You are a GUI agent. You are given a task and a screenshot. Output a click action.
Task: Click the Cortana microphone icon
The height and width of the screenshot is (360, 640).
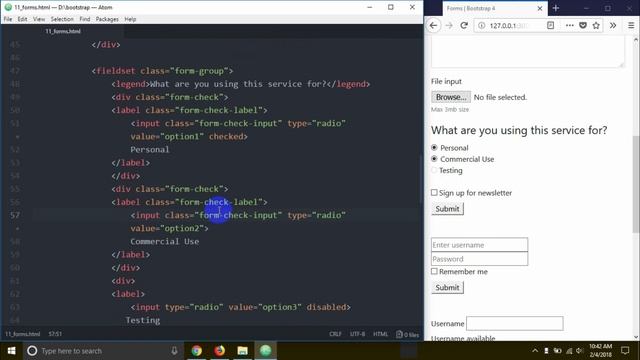click(174, 351)
